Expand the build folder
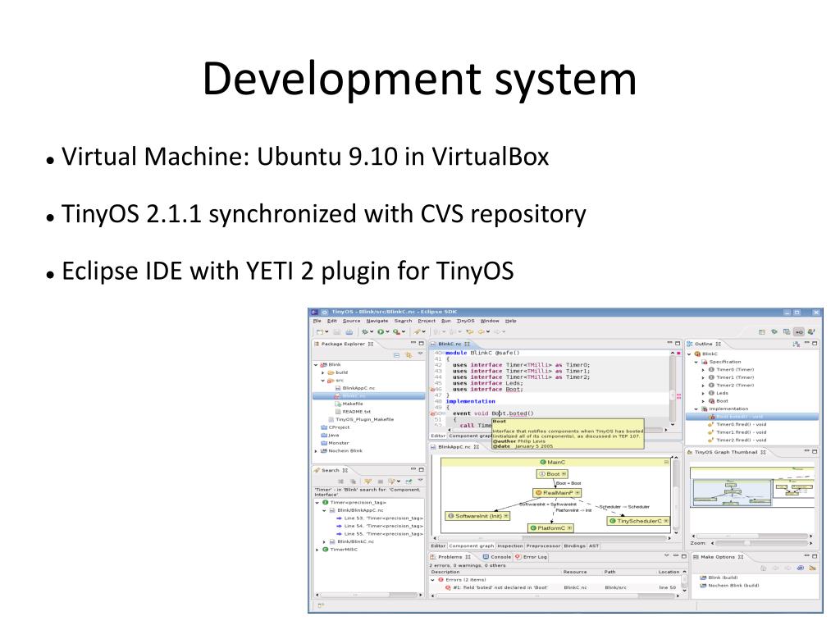Screen dimensions: 840x630 click(323, 373)
